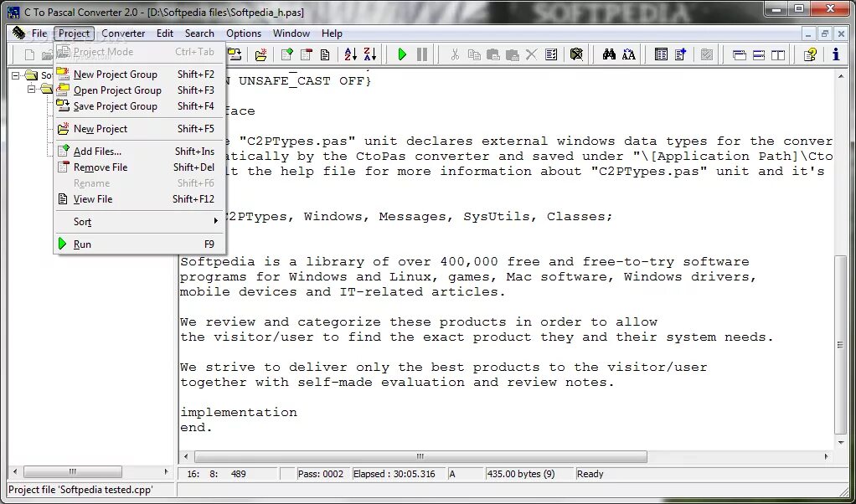856x504 pixels.
Task: Select Run in the Project menu
Action: [138, 244]
